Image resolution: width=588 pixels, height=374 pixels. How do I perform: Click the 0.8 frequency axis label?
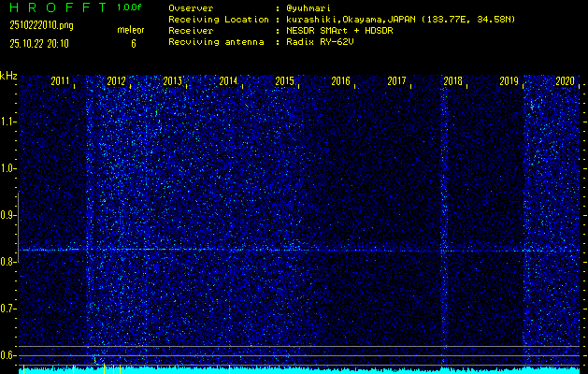[8, 261]
